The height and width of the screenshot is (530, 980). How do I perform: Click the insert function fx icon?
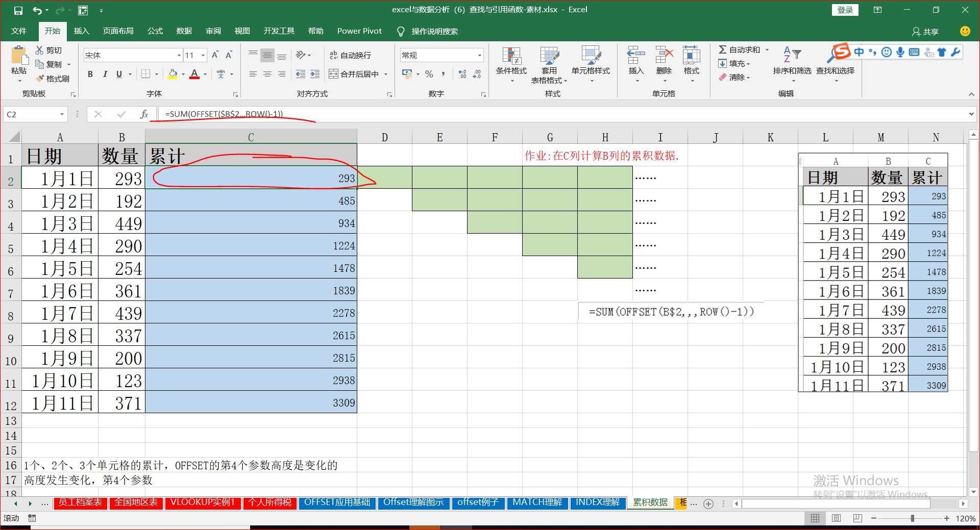[x=144, y=114]
